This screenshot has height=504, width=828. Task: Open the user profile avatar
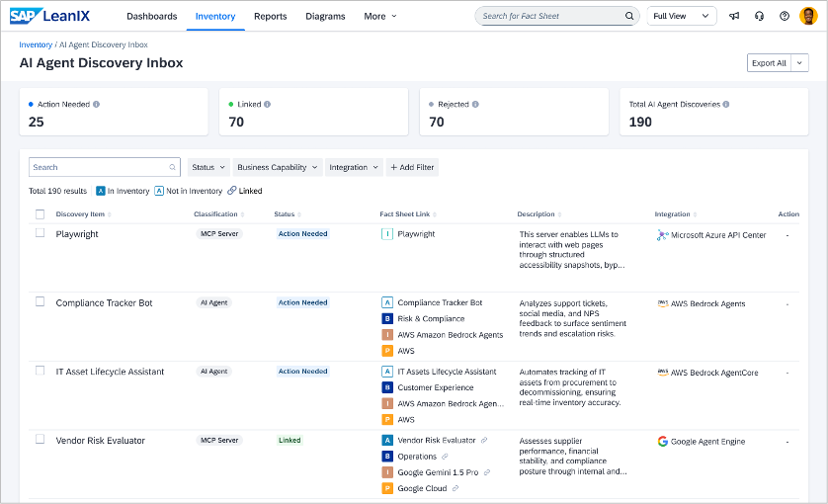pyautogui.click(x=808, y=16)
